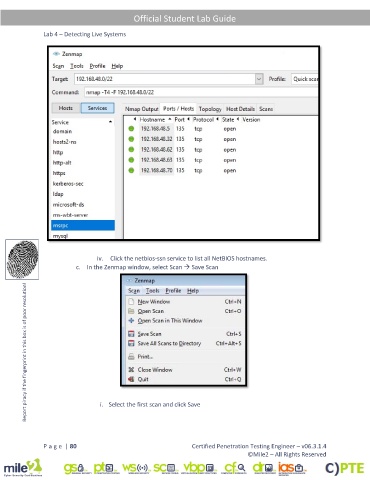Switch to the Host Details tab
This screenshot has height=480, width=370.
click(240, 109)
